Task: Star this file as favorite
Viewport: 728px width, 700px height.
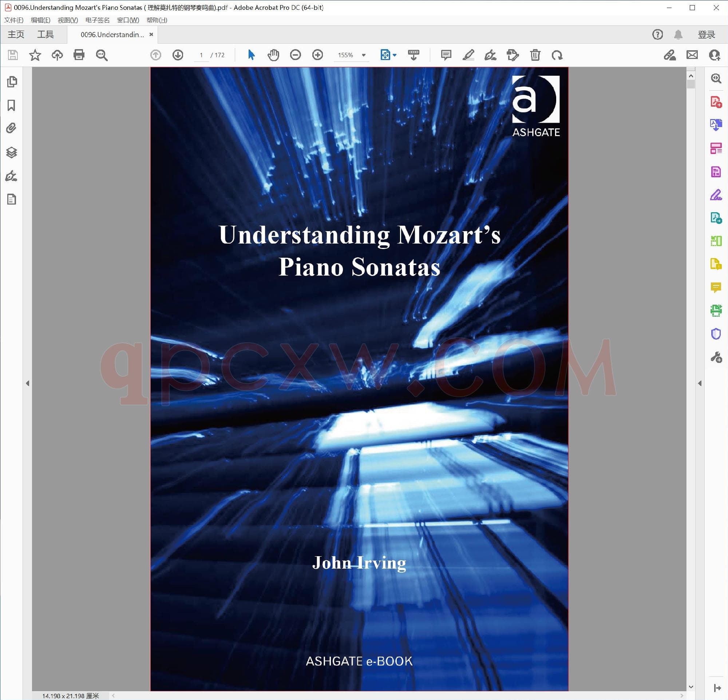Action: (35, 55)
